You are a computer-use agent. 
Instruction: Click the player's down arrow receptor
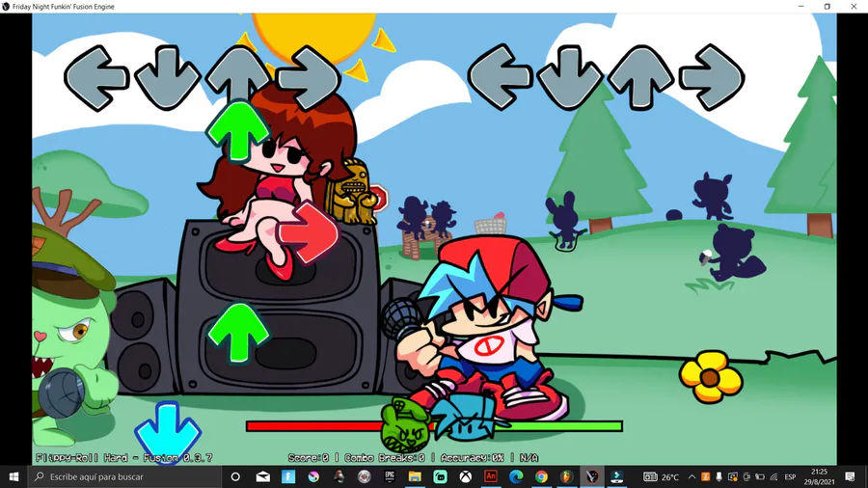coord(570,77)
